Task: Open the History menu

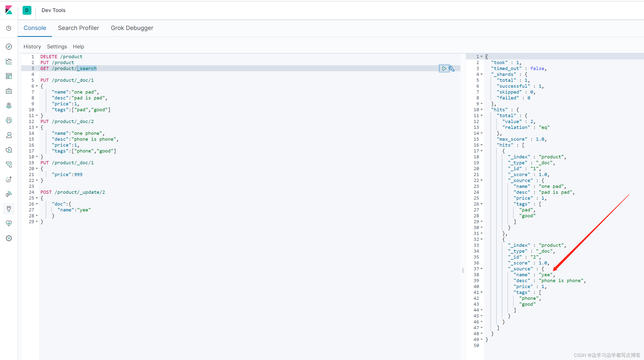Action: coord(32,46)
